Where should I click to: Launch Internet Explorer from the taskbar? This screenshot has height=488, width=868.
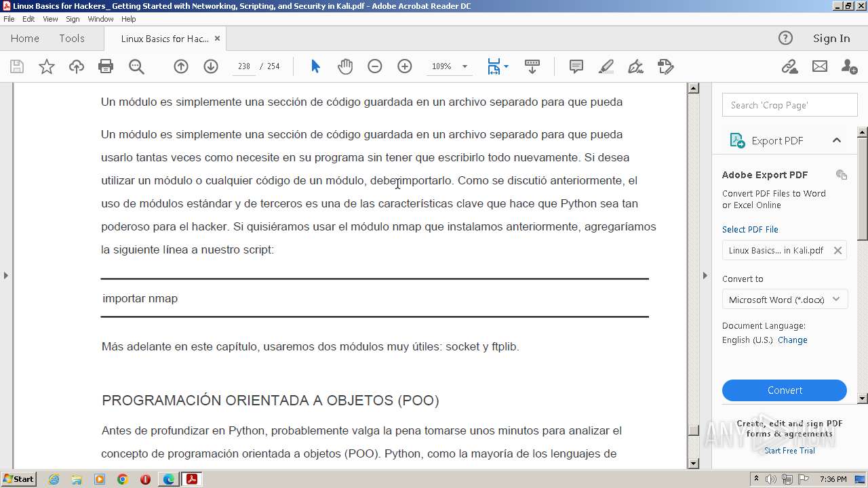point(54,479)
